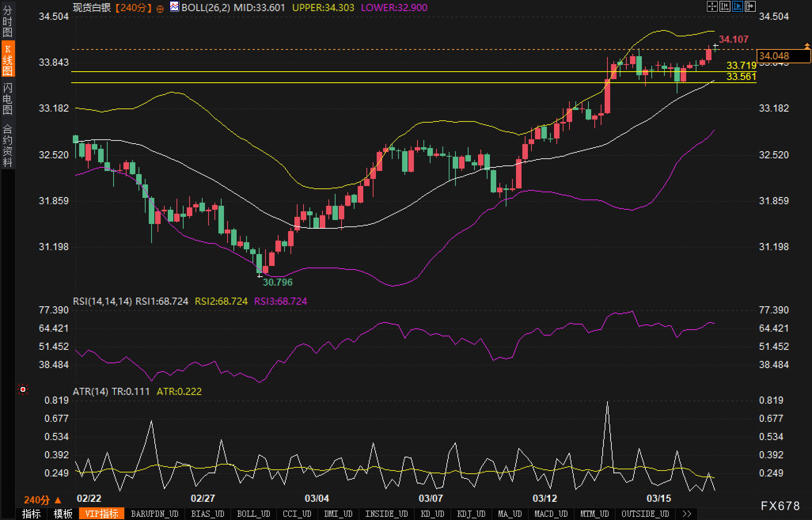
Task: Apply the KDJ_UD indicator
Action: tap(471, 514)
